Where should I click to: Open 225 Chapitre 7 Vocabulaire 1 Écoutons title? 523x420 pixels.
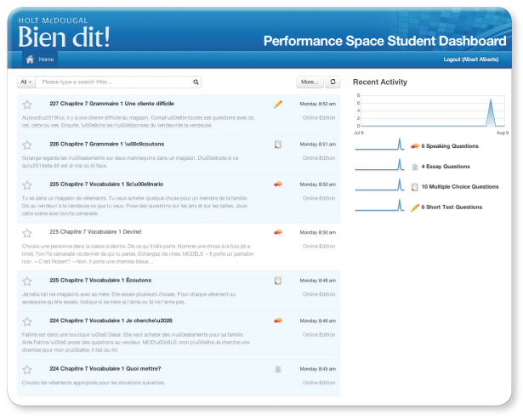pyautogui.click(x=100, y=281)
